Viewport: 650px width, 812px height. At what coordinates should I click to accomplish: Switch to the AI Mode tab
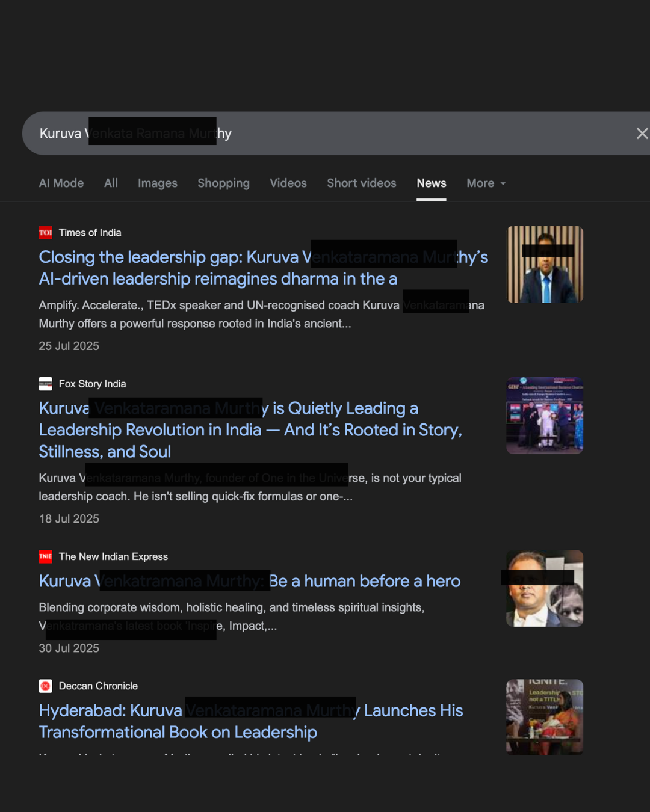point(61,183)
